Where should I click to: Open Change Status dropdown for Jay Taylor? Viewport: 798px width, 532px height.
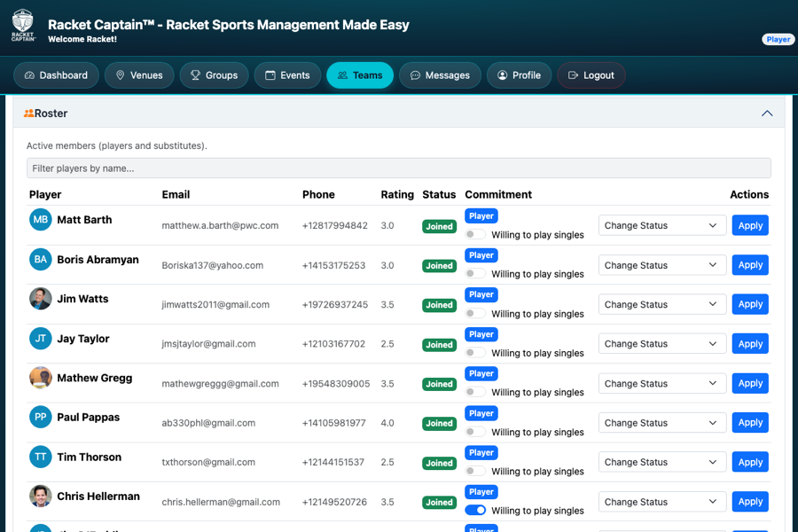[x=661, y=344]
